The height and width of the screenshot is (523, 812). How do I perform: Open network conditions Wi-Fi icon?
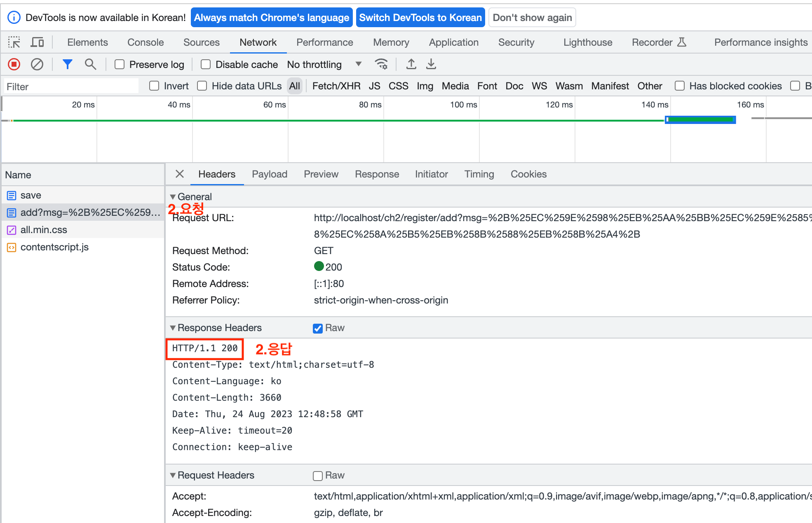(x=381, y=64)
